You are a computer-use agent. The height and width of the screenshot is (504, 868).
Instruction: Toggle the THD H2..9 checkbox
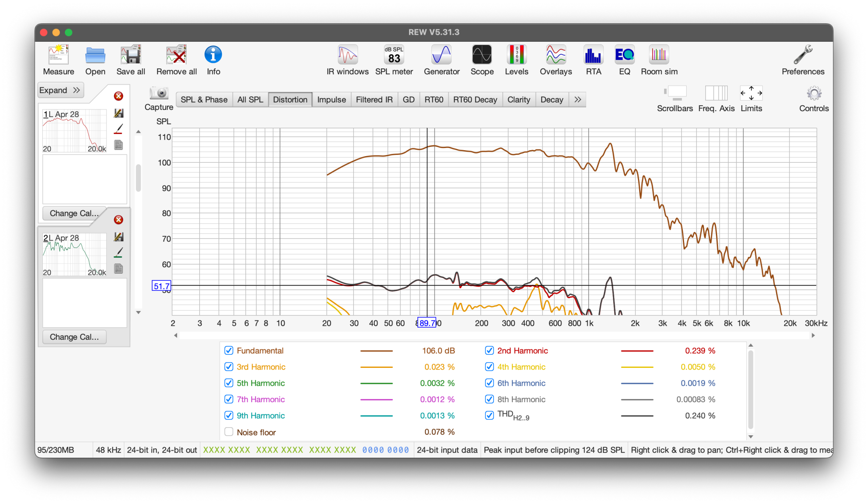pyautogui.click(x=490, y=415)
